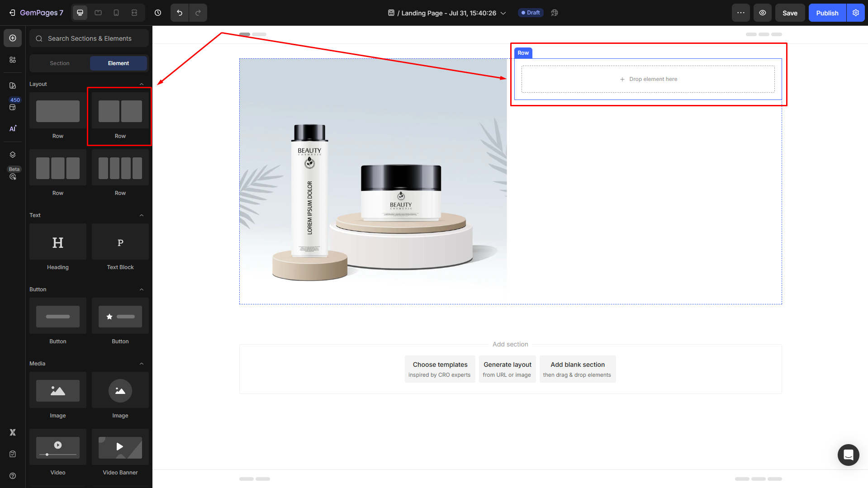Open the three-dot more options menu
Viewport: 868px width, 488px height.
point(741,13)
